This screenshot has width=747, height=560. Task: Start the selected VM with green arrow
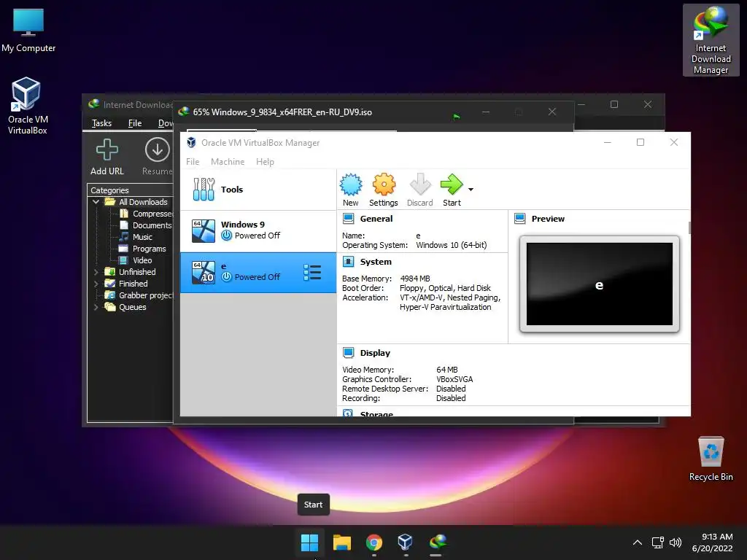point(452,184)
